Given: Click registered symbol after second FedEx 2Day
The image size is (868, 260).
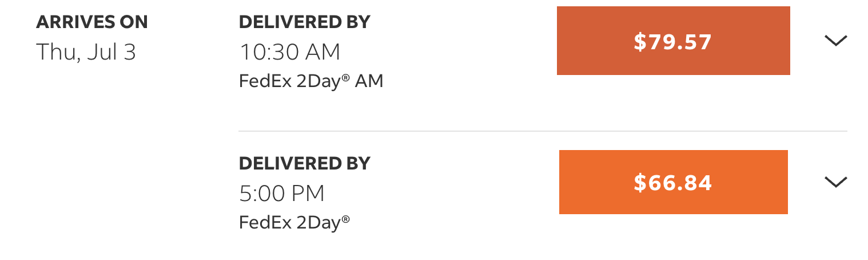Looking at the screenshot, I should (x=345, y=219).
